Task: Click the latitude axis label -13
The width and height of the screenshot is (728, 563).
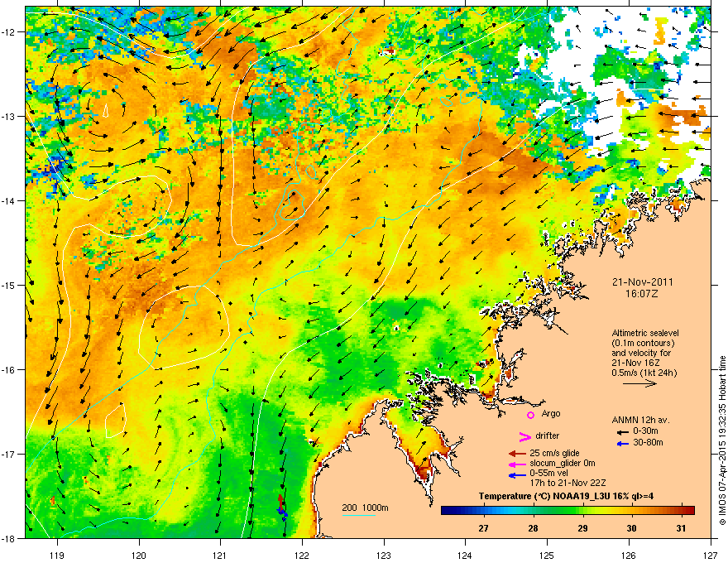Action: click(9, 116)
